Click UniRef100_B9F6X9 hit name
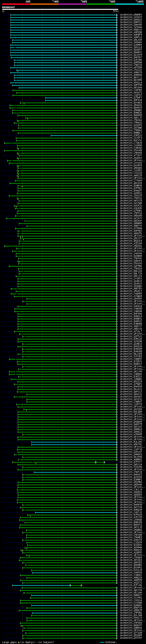The height and width of the screenshot is (644, 146). (x=131, y=100)
